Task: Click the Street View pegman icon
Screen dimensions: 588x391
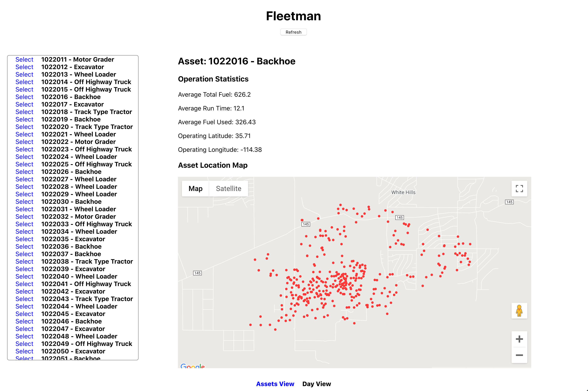Action: tap(519, 311)
